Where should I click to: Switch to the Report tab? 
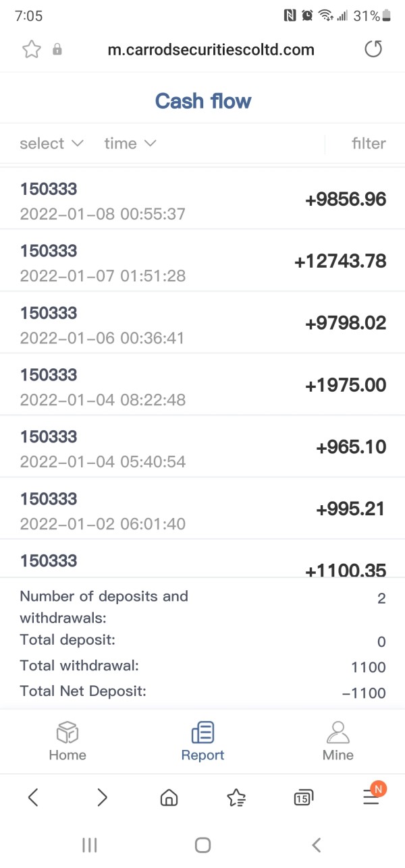click(x=202, y=740)
